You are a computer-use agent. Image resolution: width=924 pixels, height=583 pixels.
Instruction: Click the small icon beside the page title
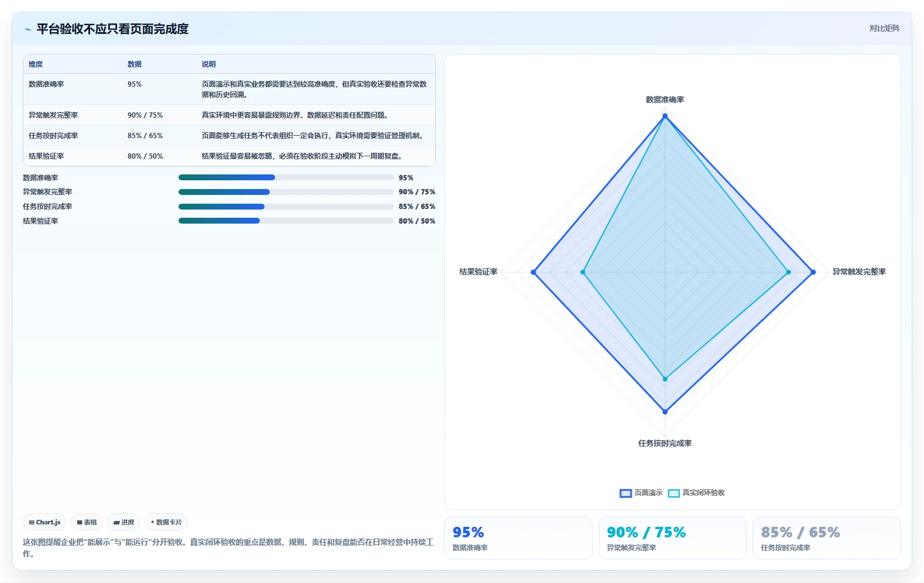[x=28, y=29]
